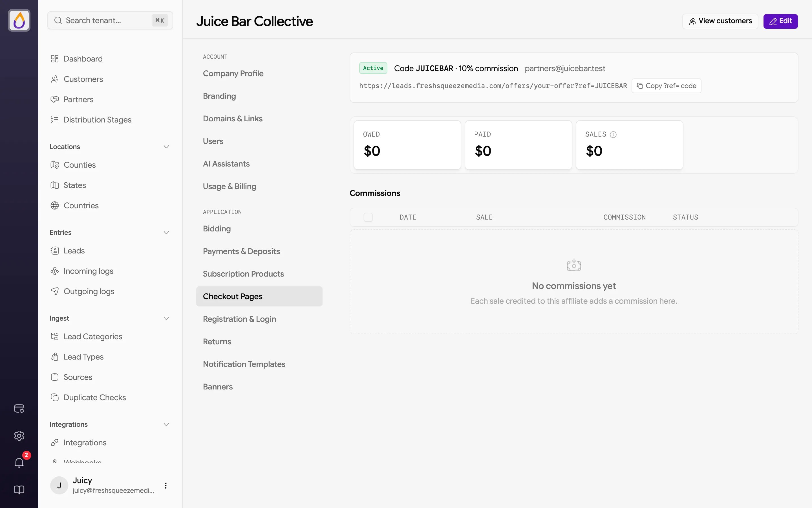Open the documentation book icon
Screen dimensions: 812x508
tap(19, 490)
